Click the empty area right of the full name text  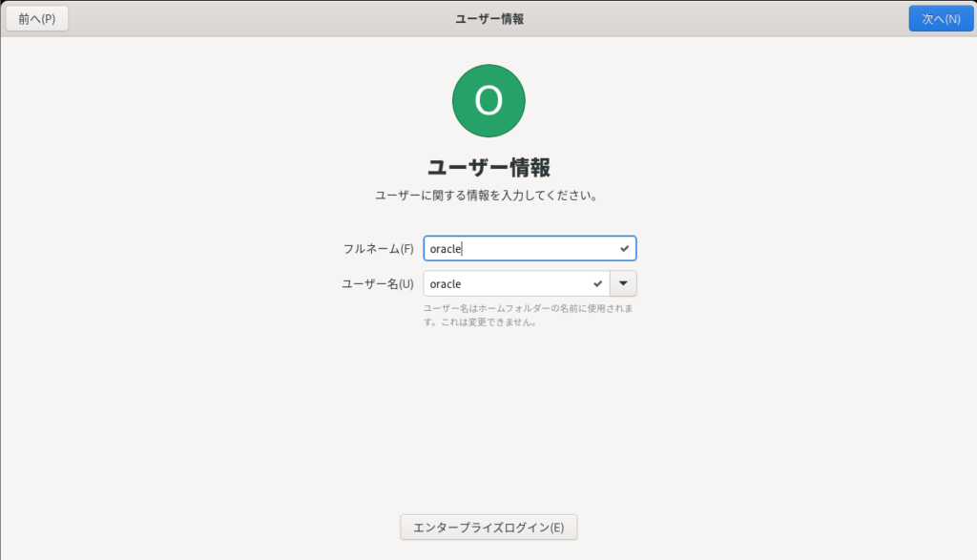click(544, 249)
